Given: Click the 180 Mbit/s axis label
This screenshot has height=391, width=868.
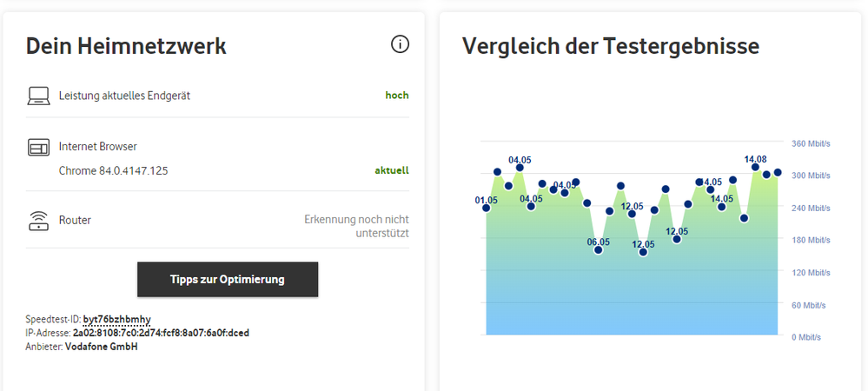Looking at the screenshot, I should point(810,240).
